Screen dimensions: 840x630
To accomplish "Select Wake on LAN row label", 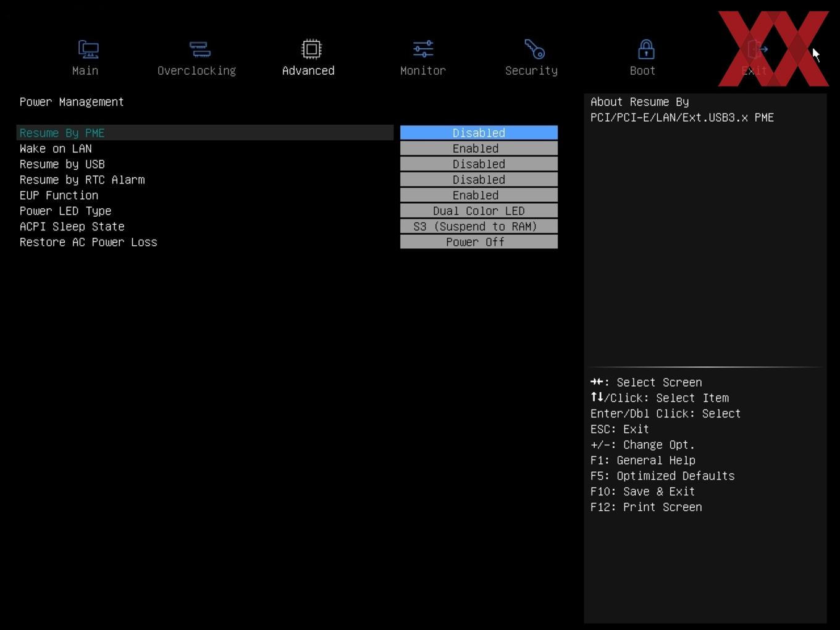I will (x=56, y=148).
